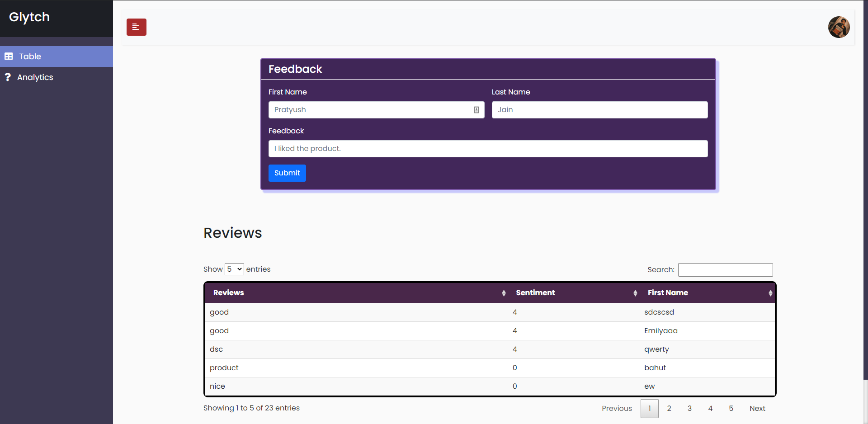Open Analytics page from sidebar
Image resolution: width=868 pixels, height=424 pixels.
(35, 77)
